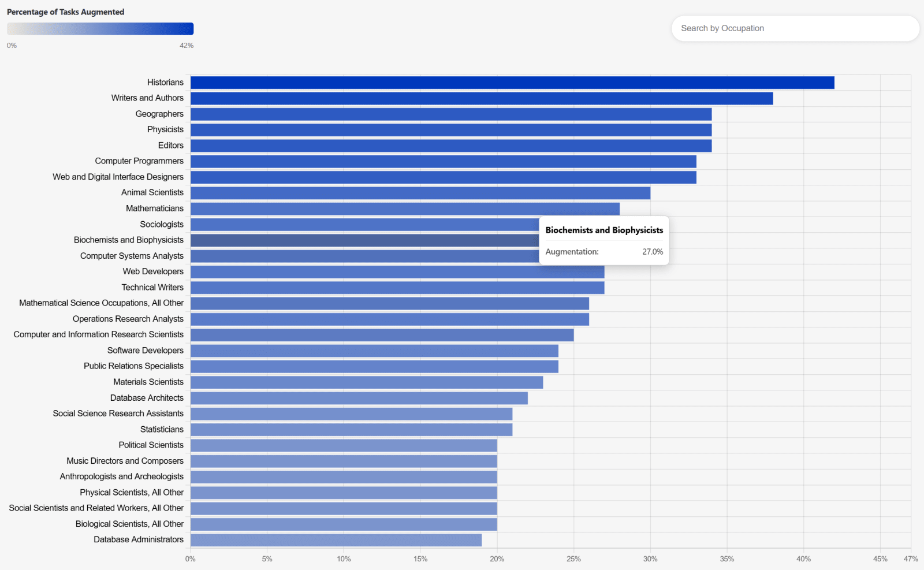Select the Database Administrators bar
The height and width of the screenshot is (570, 924).
click(x=336, y=540)
